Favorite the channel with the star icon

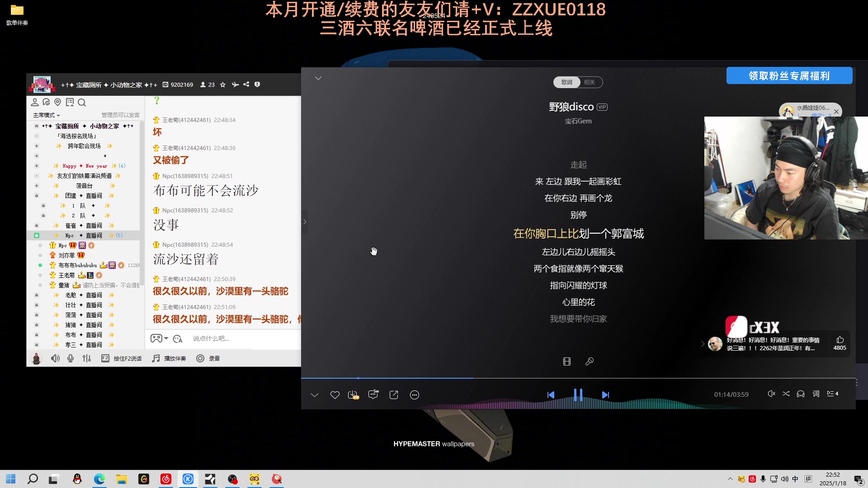point(222,84)
